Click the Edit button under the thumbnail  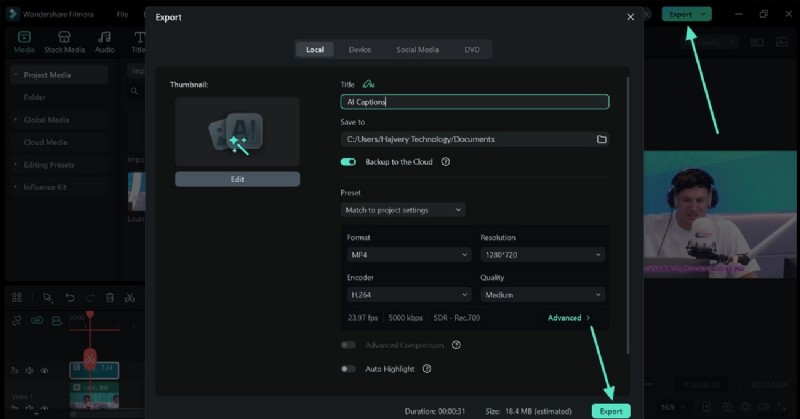[x=237, y=179]
